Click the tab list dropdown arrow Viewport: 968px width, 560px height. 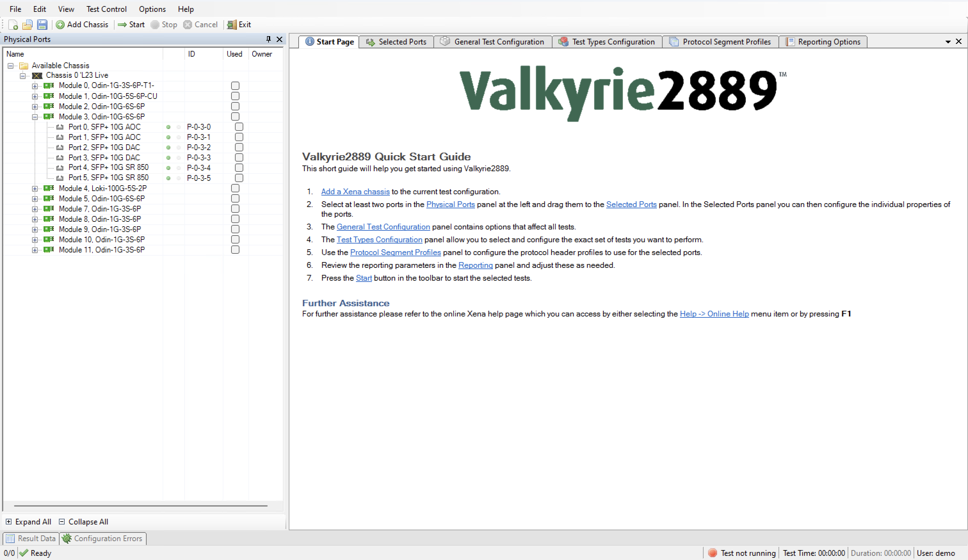tap(948, 42)
